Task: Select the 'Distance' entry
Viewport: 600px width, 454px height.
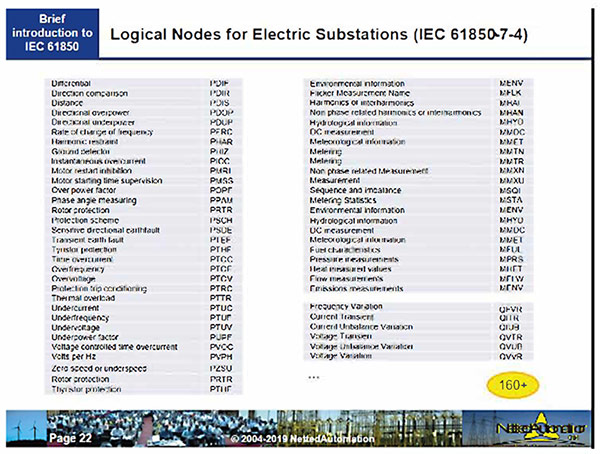Action: coord(67,103)
